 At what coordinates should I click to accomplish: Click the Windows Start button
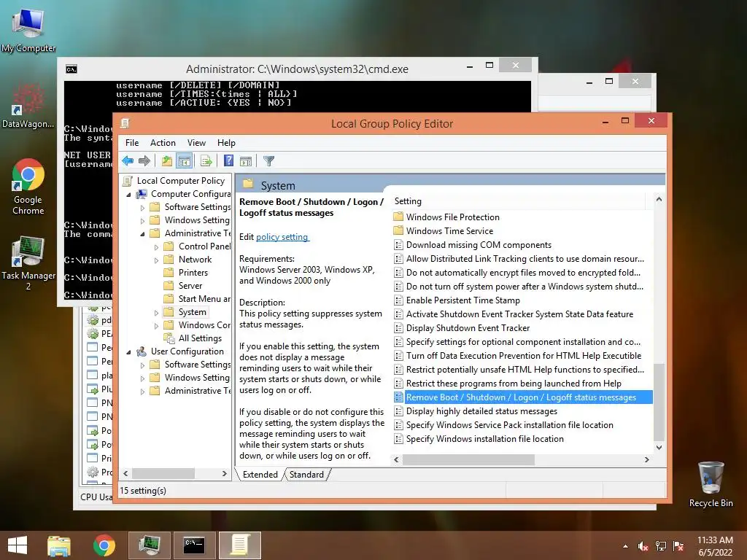(18, 545)
